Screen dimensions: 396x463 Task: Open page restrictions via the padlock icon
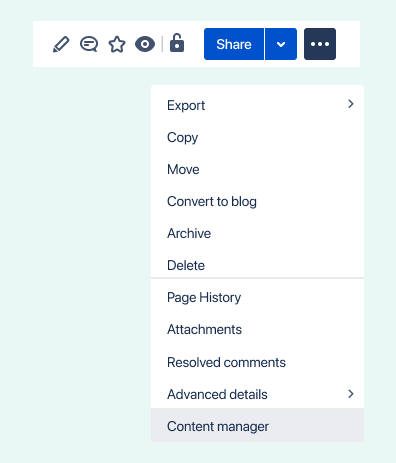(x=177, y=43)
